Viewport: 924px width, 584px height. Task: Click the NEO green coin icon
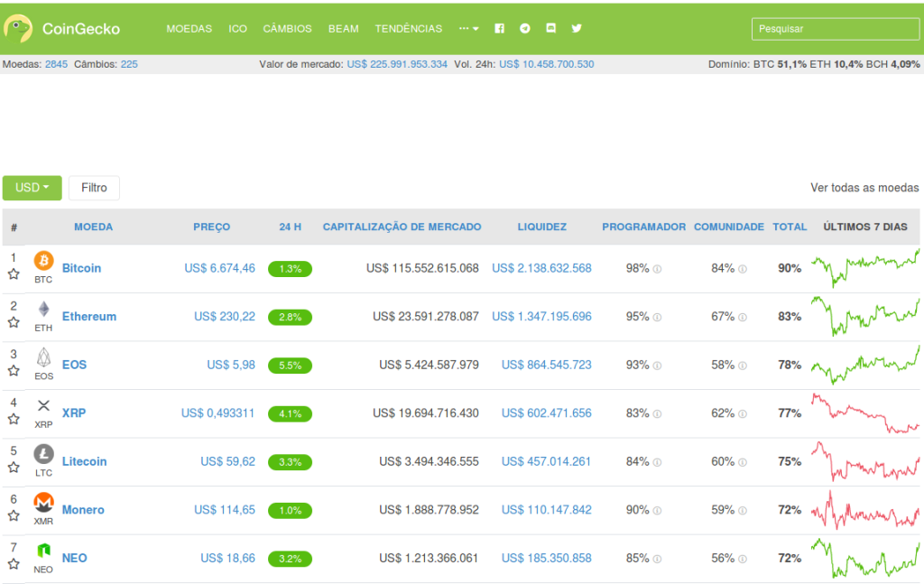click(43, 551)
